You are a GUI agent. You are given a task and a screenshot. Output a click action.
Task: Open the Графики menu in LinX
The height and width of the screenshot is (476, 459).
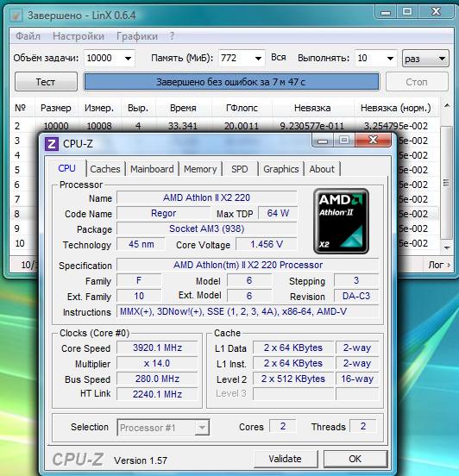point(137,36)
